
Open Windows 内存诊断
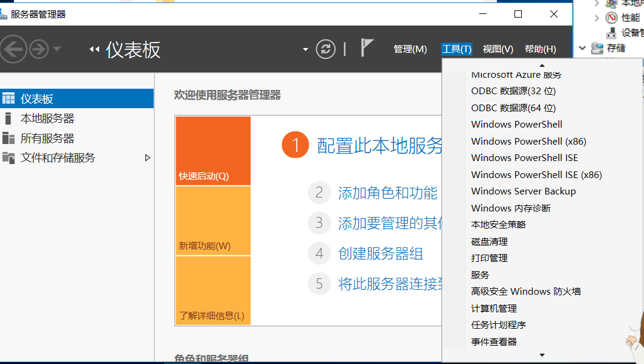[x=511, y=208]
